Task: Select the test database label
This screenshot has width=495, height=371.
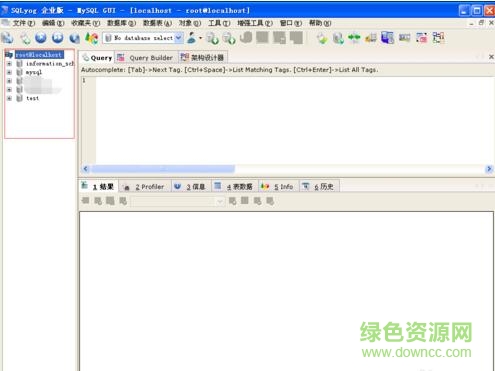Action: tap(32, 98)
